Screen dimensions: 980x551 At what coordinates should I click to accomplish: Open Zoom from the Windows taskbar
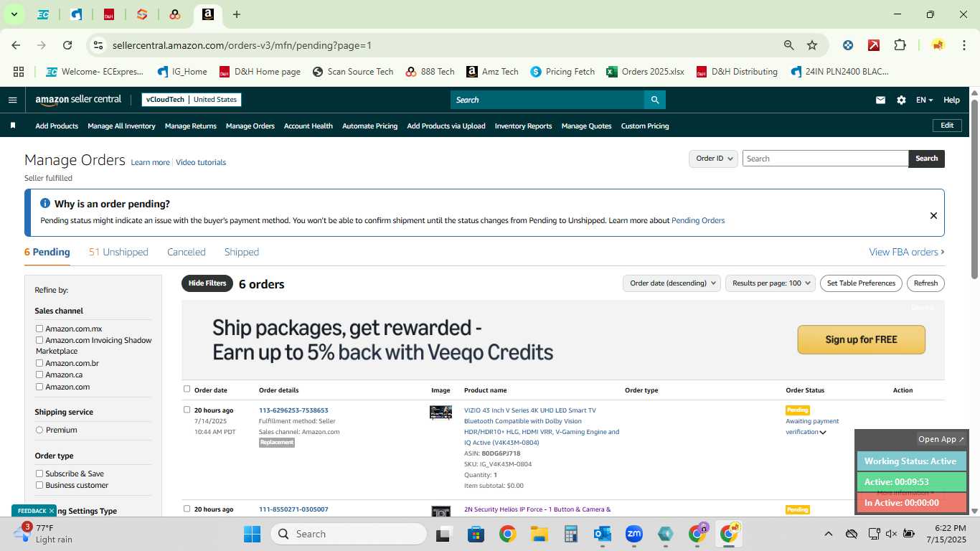point(633,534)
